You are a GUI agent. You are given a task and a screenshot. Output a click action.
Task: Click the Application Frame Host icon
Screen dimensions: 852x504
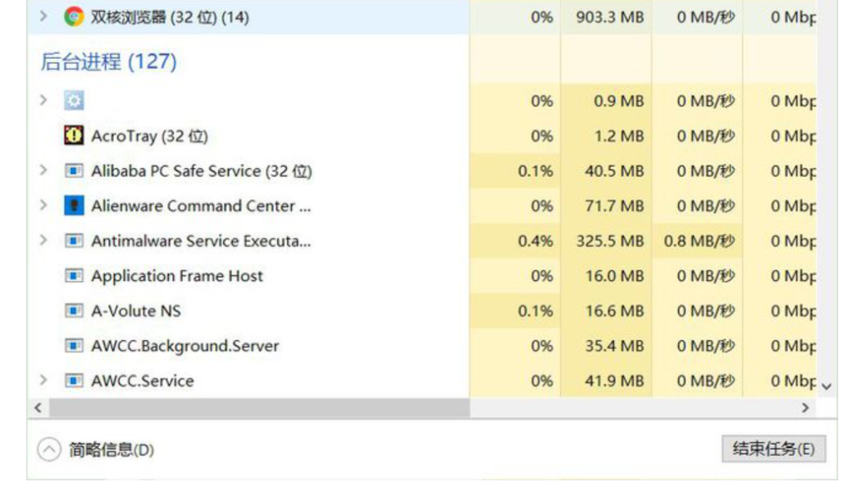tap(74, 275)
